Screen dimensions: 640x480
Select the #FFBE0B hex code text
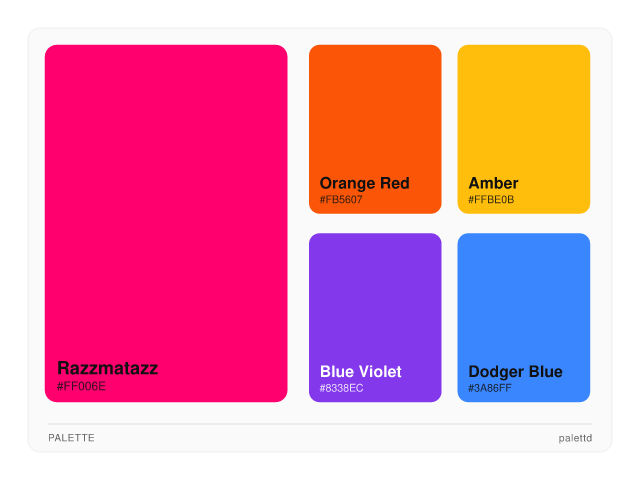pyautogui.click(x=491, y=200)
